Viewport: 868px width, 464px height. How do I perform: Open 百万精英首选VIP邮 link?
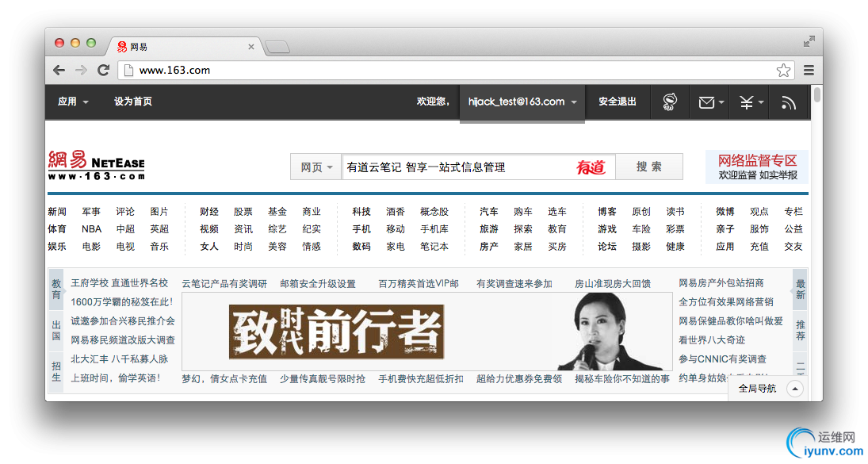pos(419,283)
